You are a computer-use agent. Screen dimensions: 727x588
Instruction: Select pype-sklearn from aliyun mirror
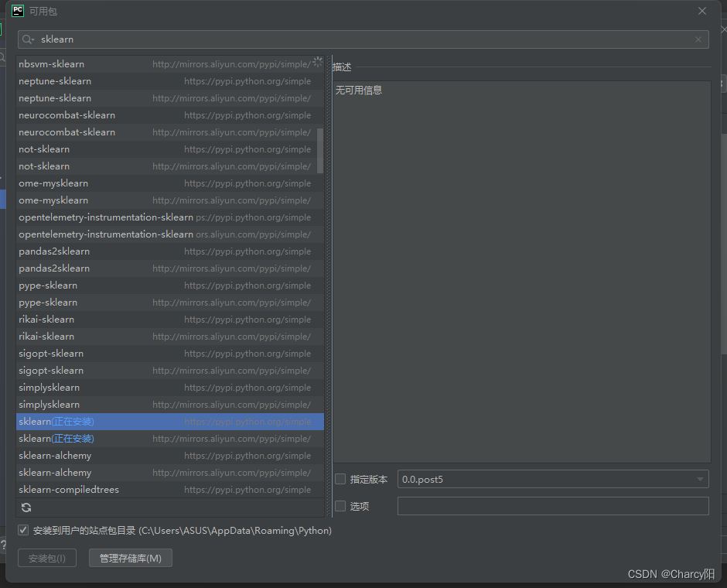click(169, 303)
